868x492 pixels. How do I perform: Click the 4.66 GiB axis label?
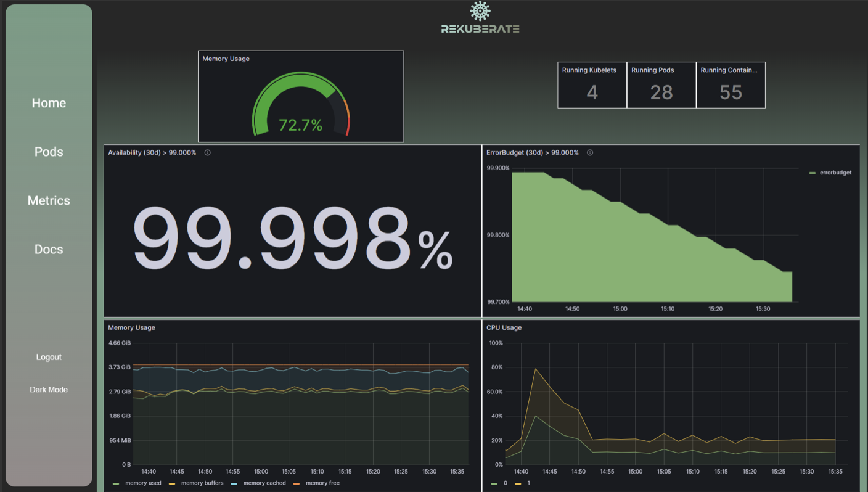coord(120,343)
